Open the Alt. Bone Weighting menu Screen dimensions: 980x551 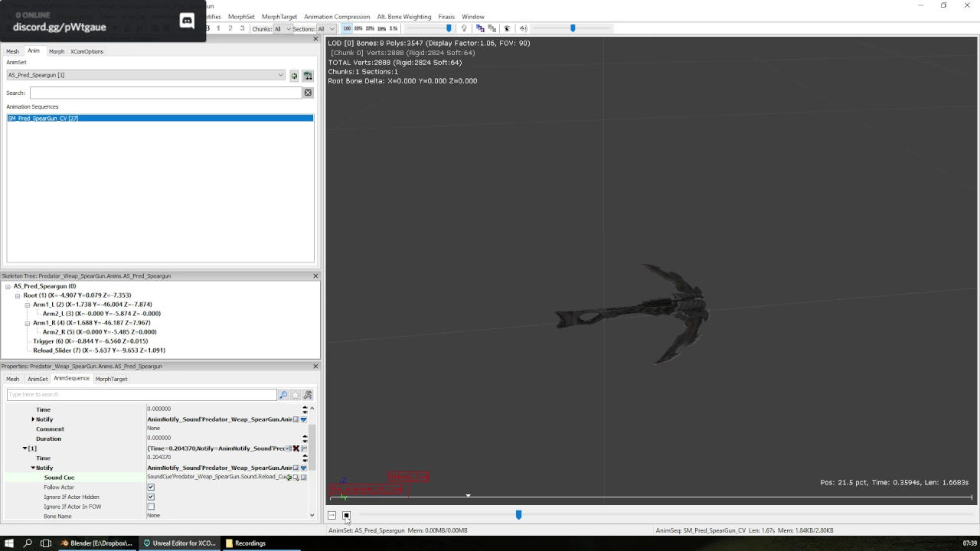pos(404,16)
